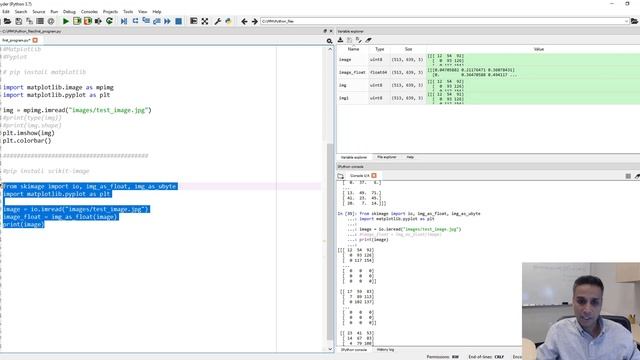
Task: Expand the working directory path dropdown arrow
Action: (627, 21)
